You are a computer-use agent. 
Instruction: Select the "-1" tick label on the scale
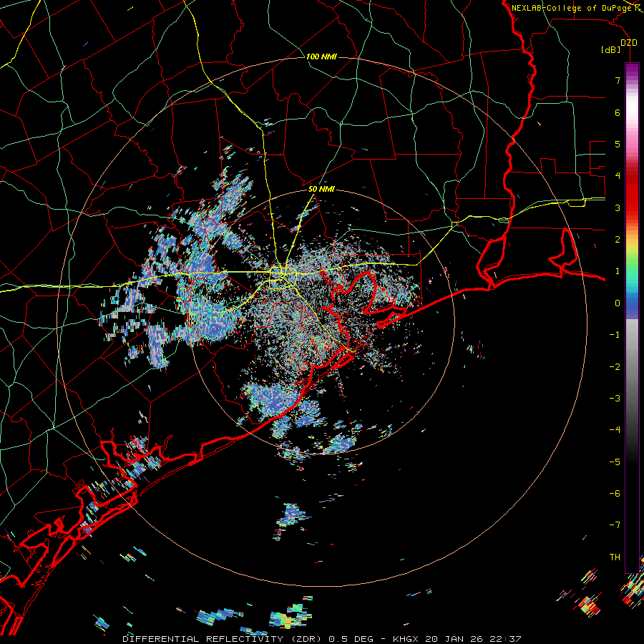click(x=615, y=335)
